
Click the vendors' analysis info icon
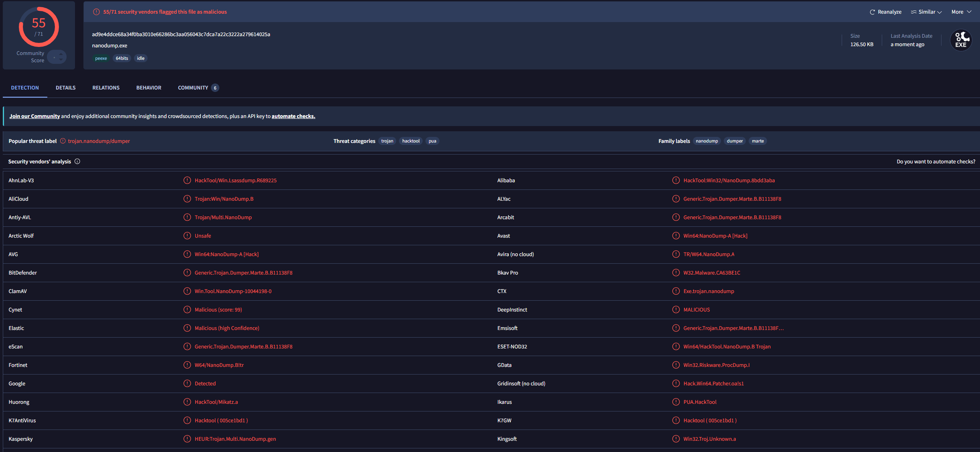coord(77,161)
